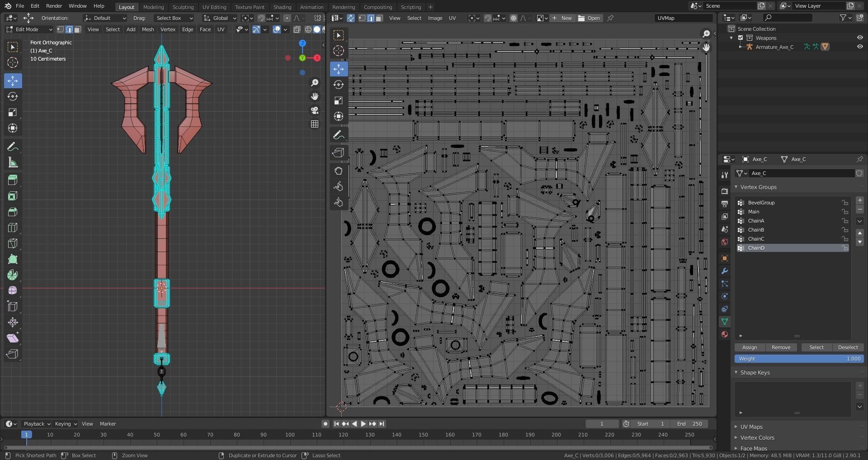Screen dimensions: 868x460
Task: Select the Scale tool in UV editor
Action: pos(339,100)
